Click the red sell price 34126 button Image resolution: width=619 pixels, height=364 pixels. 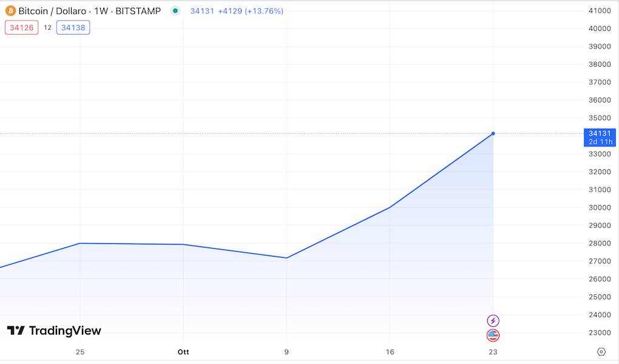coord(22,28)
